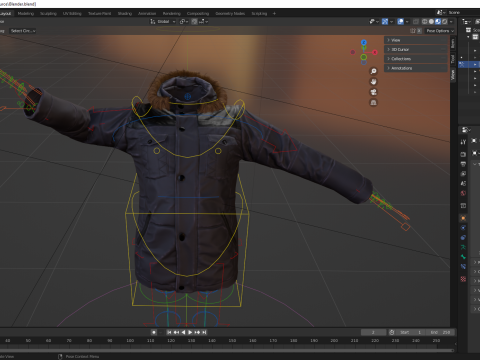The width and height of the screenshot is (480, 360).
Task: Expand the View panel in sidebar
Action: click(x=416, y=40)
